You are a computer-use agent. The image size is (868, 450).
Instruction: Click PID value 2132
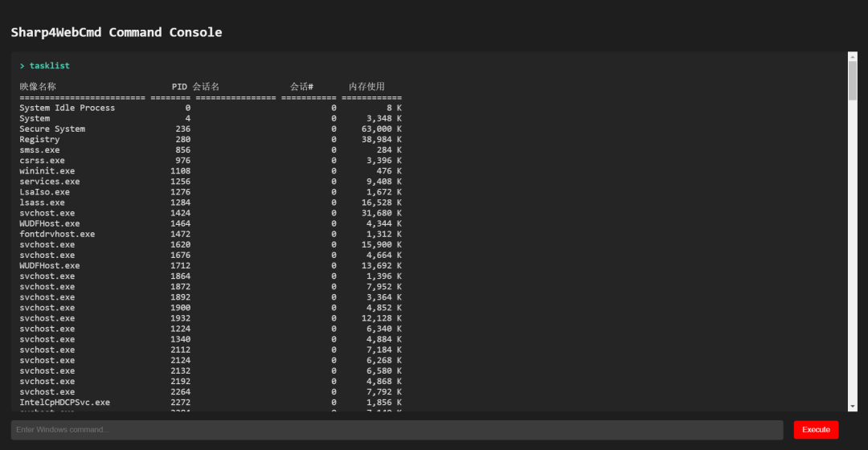(181, 371)
